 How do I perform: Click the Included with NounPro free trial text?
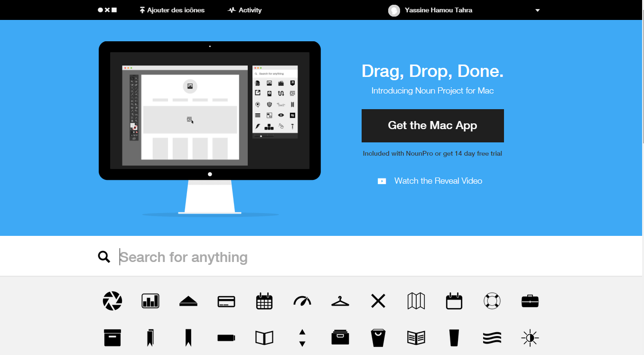tap(432, 153)
